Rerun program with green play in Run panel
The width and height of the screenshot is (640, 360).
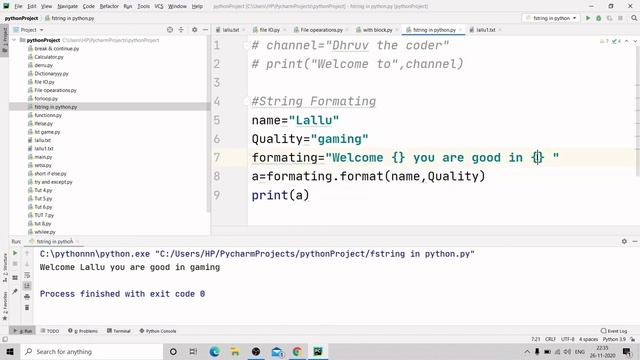(15, 253)
